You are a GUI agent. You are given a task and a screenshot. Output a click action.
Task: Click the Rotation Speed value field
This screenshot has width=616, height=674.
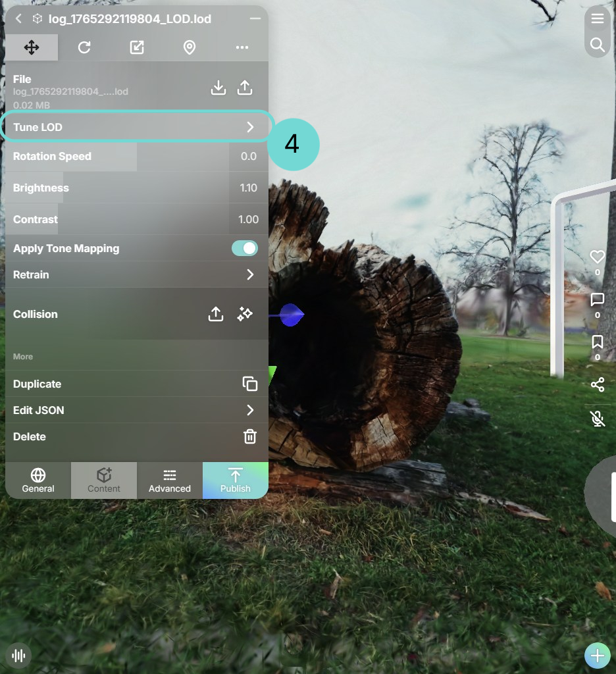(x=248, y=156)
